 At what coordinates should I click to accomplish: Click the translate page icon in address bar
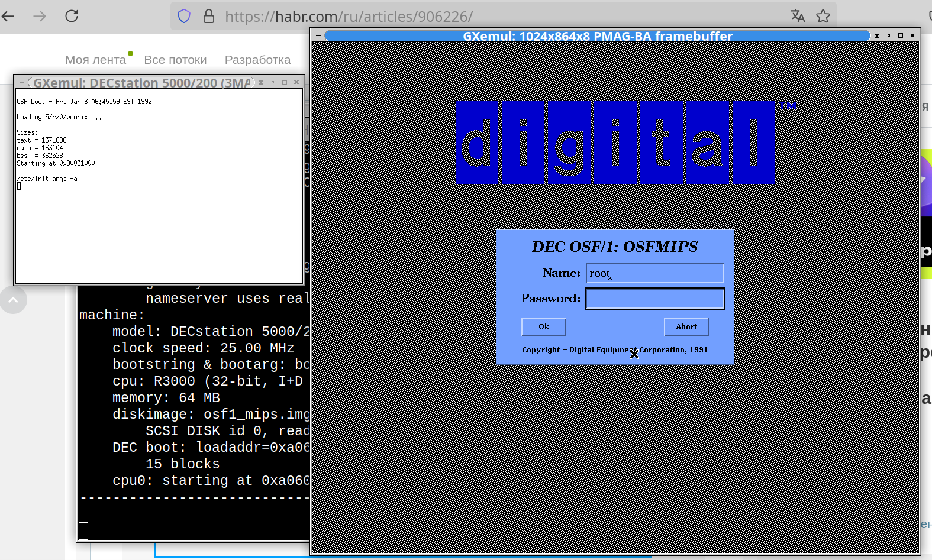click(x=798, y=16)
